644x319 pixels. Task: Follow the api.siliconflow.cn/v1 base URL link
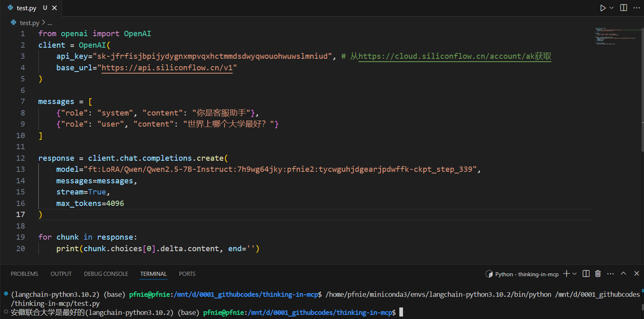click(x=167, y=68)
